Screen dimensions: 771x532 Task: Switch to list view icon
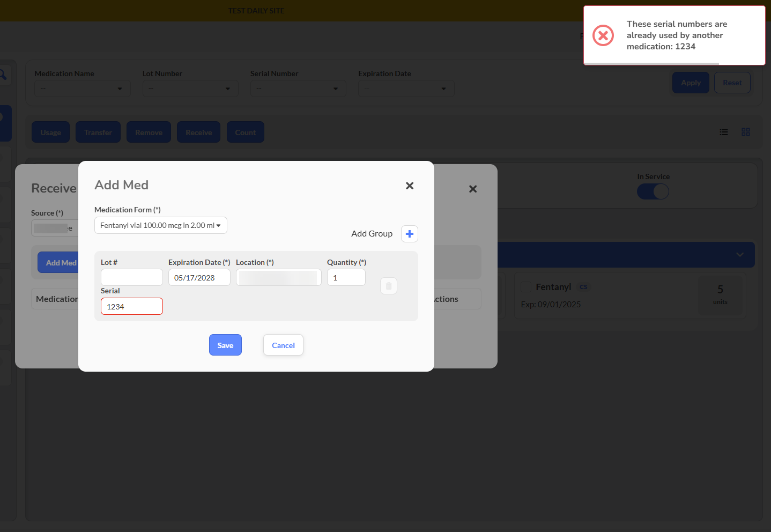point(724,132)
